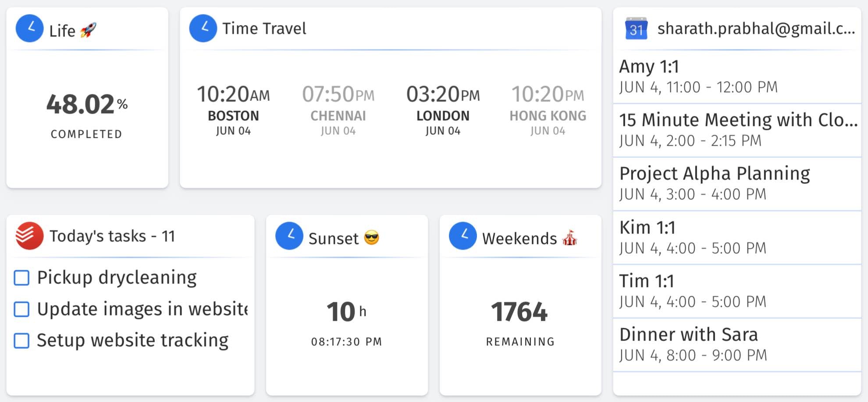868x402 pixels.
Task: Open the Project Alpha Planning event
Action: (736, 183)
